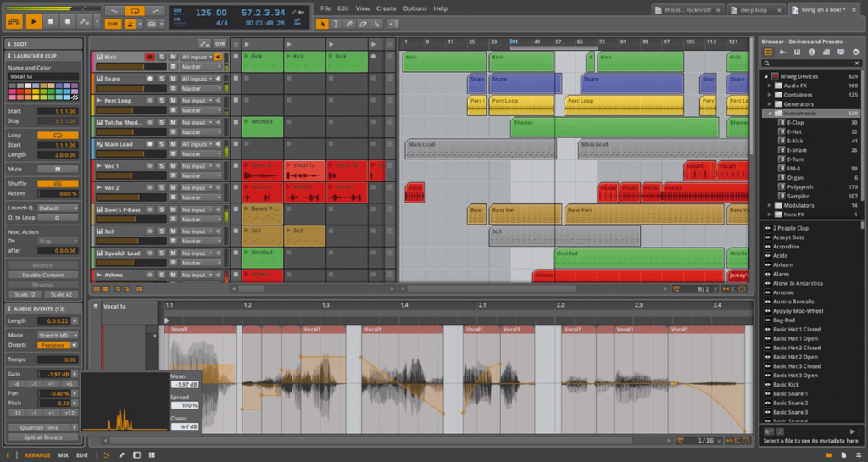Toggle record arm on Kick track

pyautogui.click(x=150, y=57)
